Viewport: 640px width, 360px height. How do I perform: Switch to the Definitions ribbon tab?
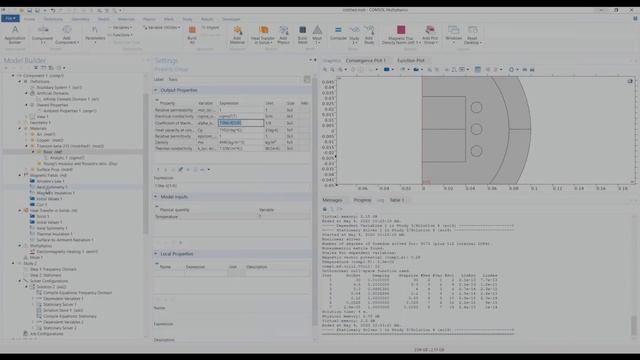pos(53,19)
